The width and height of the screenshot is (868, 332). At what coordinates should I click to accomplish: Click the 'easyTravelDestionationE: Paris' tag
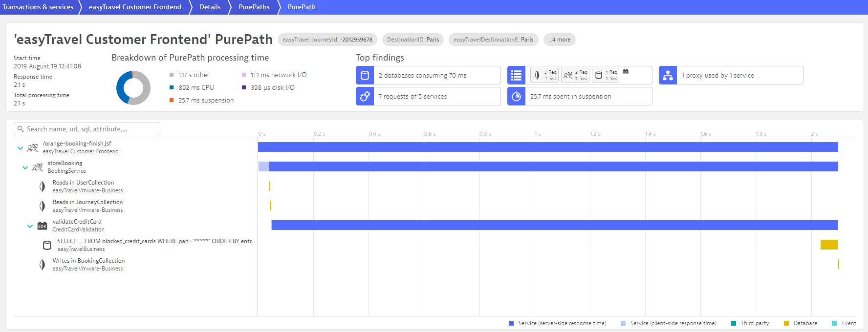click(x=494, y=40)
